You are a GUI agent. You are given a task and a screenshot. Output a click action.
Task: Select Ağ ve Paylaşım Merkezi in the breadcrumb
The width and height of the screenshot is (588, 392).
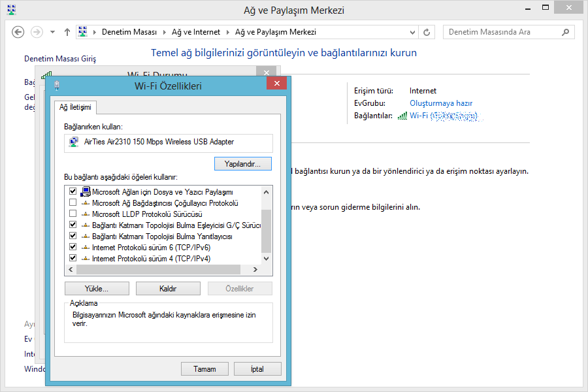(x=276, y=32)
